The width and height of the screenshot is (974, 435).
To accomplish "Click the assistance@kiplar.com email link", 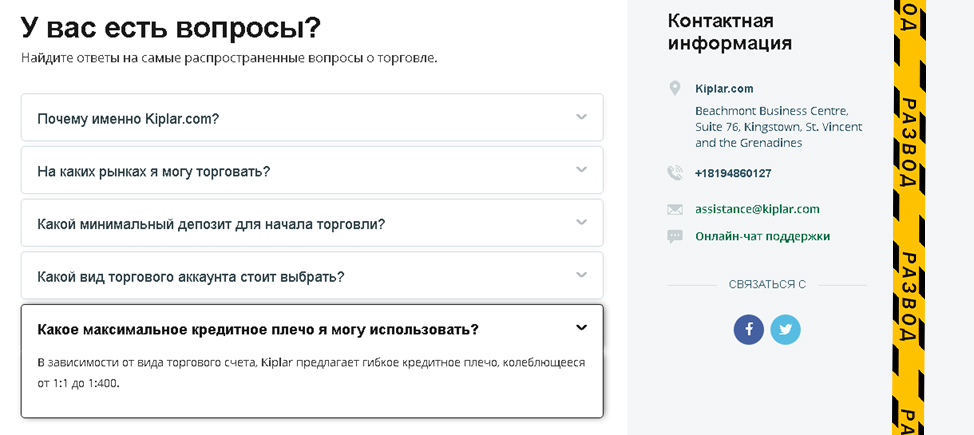I will pyautogui.click(x=757, y=209).
